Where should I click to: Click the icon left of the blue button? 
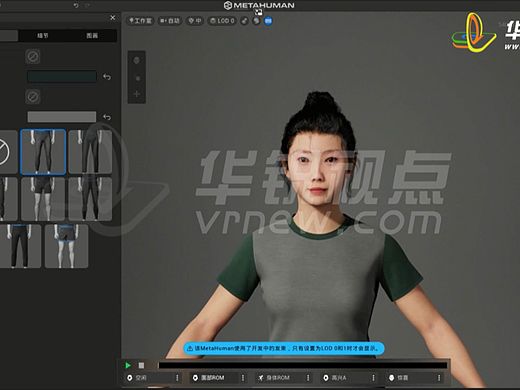coord(256,21)
